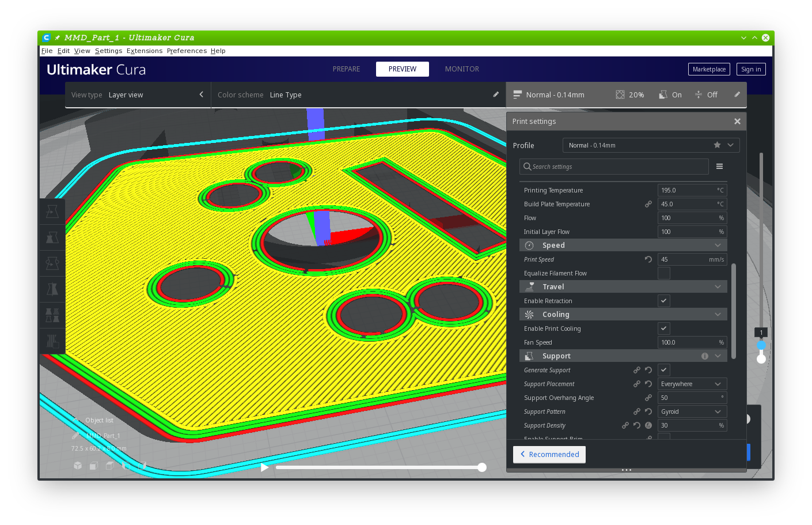Select the Per Model Settings tool
Screen dimensions: 812x525
(52, 315)
